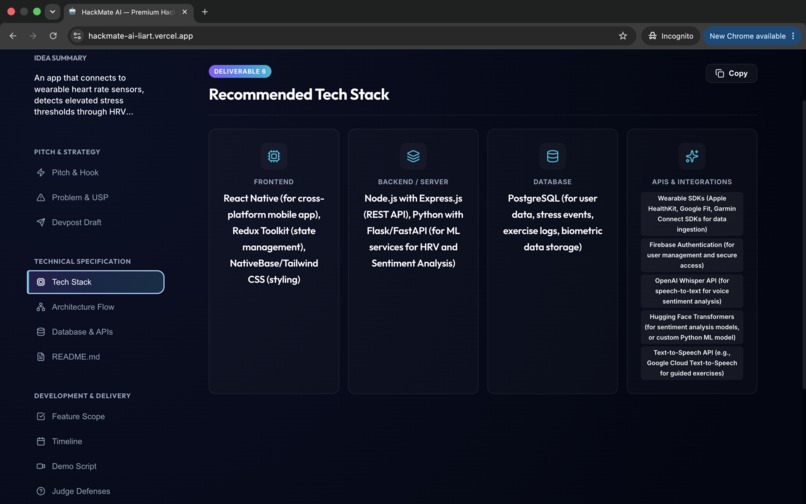Click the PITCH & STRATEGY sidebar heading

pyautogui.click(x=67, y=152)
